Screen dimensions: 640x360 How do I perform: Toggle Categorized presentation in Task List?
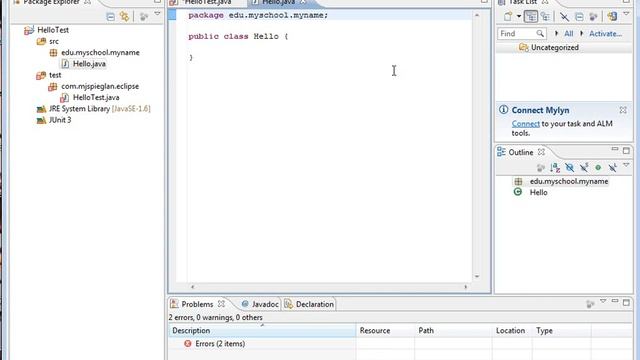click(x=531, y=17)
